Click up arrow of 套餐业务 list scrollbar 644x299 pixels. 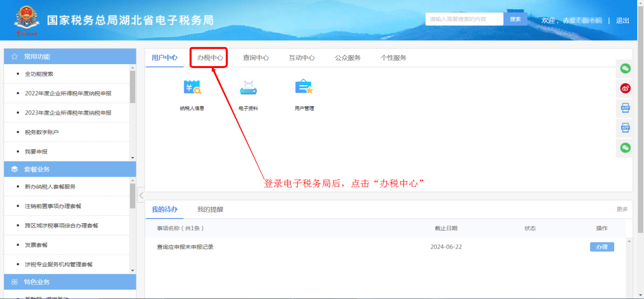coord(132,180)
